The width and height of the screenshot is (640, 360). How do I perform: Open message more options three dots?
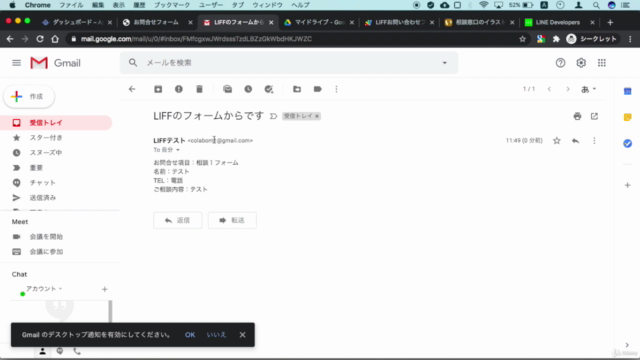coord(594,141)
